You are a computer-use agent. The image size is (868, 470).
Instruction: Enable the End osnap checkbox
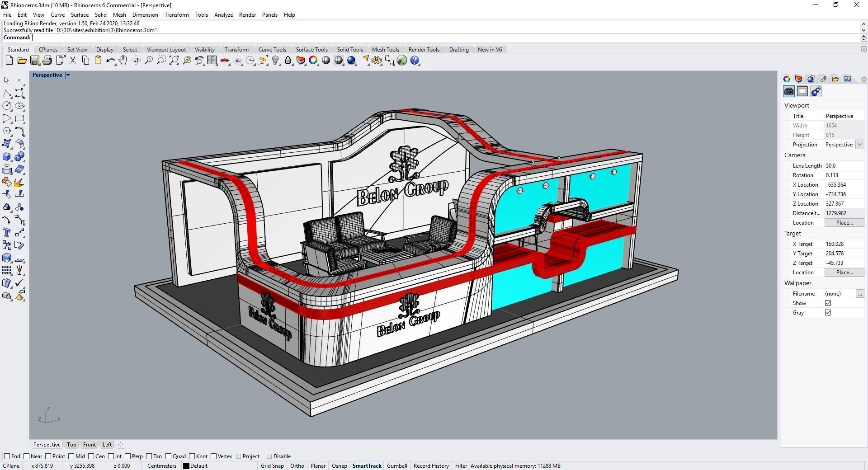[x=7, y=456]
